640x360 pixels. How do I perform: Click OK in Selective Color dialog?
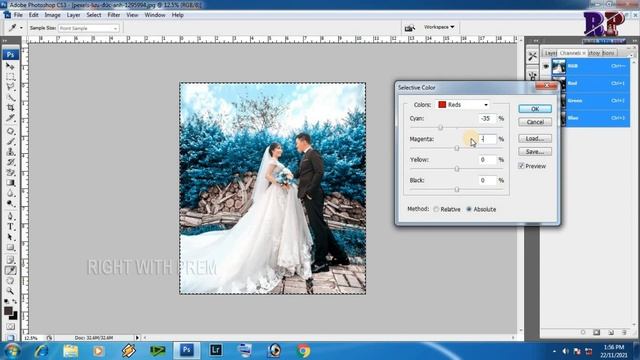[x=535, y=109]
